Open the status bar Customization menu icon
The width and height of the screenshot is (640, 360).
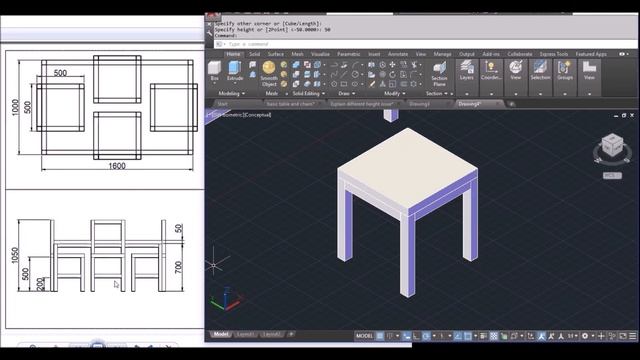click(x=632, y=336)
